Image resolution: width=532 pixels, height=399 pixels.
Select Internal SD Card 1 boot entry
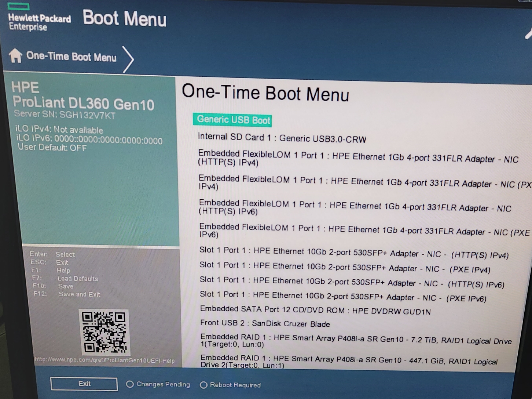(282, 138)
